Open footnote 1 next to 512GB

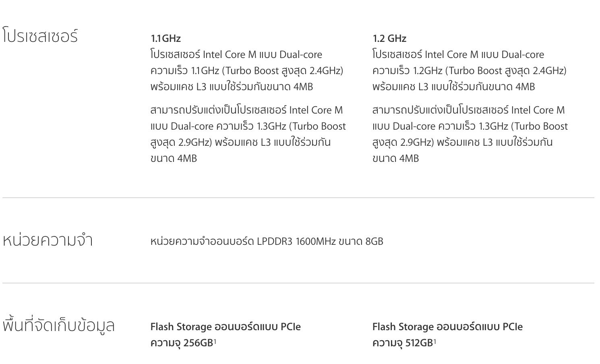coord(435,341)
